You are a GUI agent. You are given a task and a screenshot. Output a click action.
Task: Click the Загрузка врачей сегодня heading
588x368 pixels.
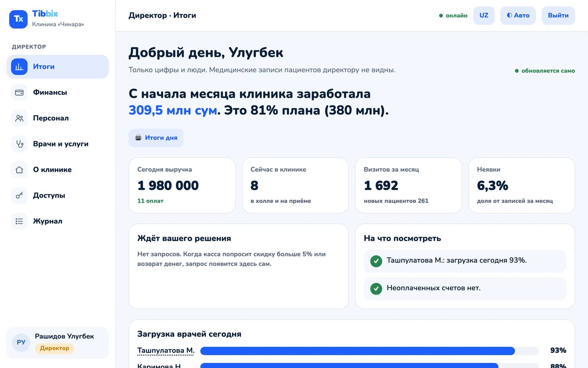pos(189,334)
